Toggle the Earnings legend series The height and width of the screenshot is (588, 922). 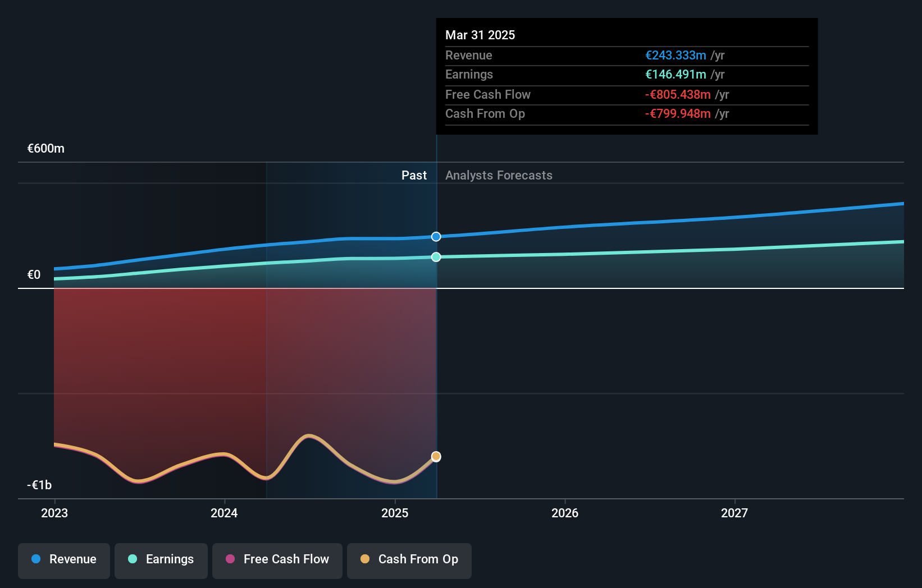click(x=161, y=561)
